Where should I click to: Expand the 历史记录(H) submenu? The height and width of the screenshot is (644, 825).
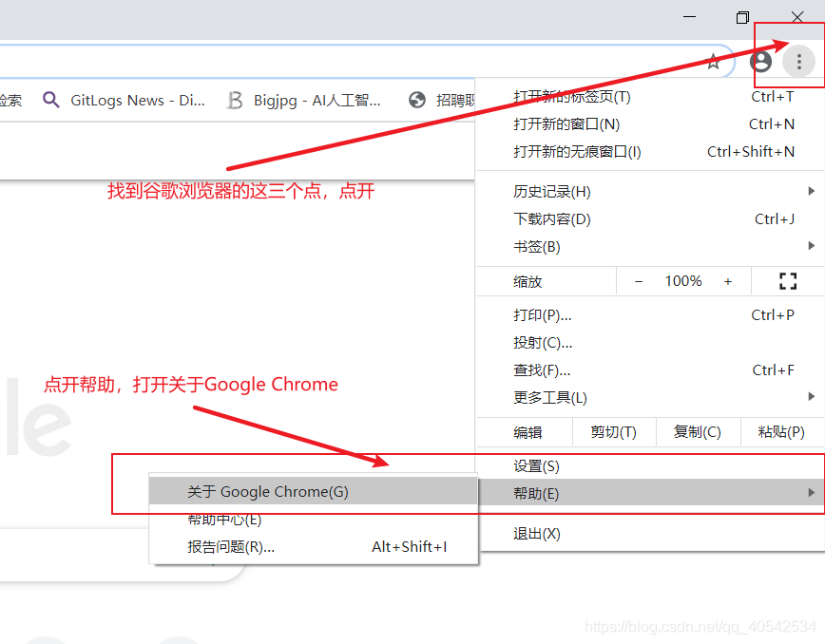[x=650, y=191]
